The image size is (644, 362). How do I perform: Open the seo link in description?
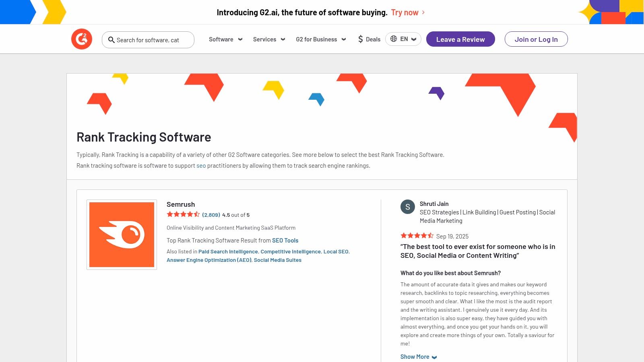pos(201,166)
